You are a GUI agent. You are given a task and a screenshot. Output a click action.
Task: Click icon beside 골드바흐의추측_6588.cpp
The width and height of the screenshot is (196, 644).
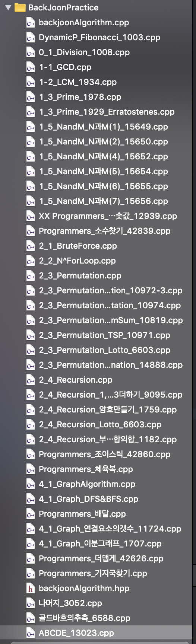(x=31, y=618)
